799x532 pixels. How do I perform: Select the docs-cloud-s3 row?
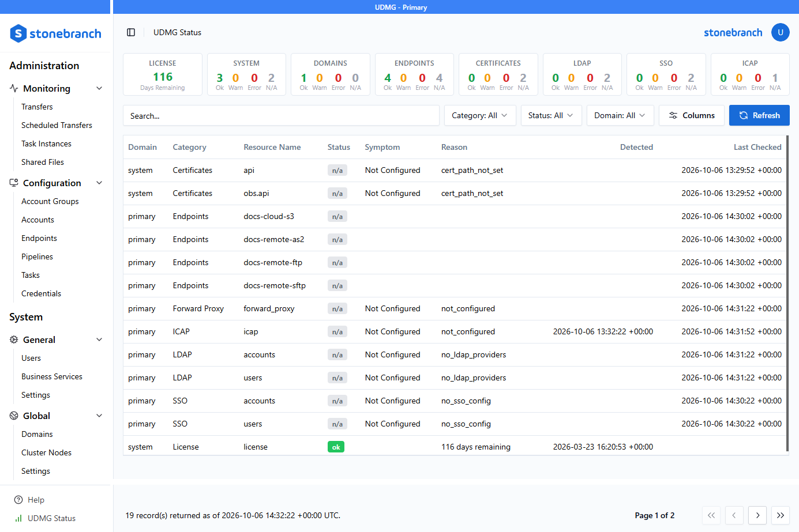click(455, 216)
